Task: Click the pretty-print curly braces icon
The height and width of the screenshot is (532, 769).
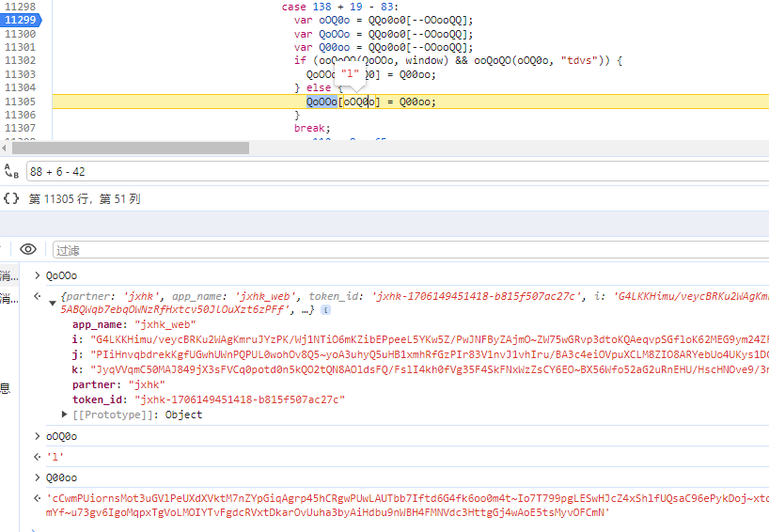Action: [x=11, y=198]
